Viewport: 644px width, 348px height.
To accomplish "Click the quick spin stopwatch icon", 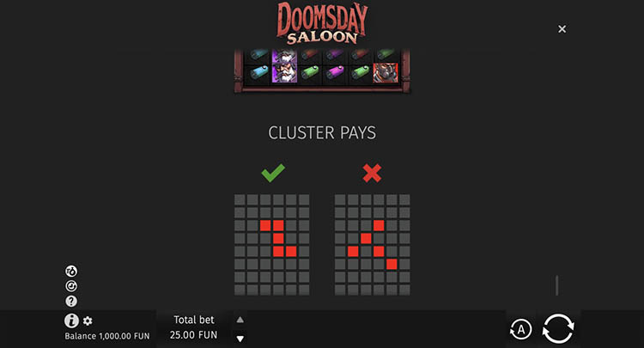I will [x=71, y=272].
